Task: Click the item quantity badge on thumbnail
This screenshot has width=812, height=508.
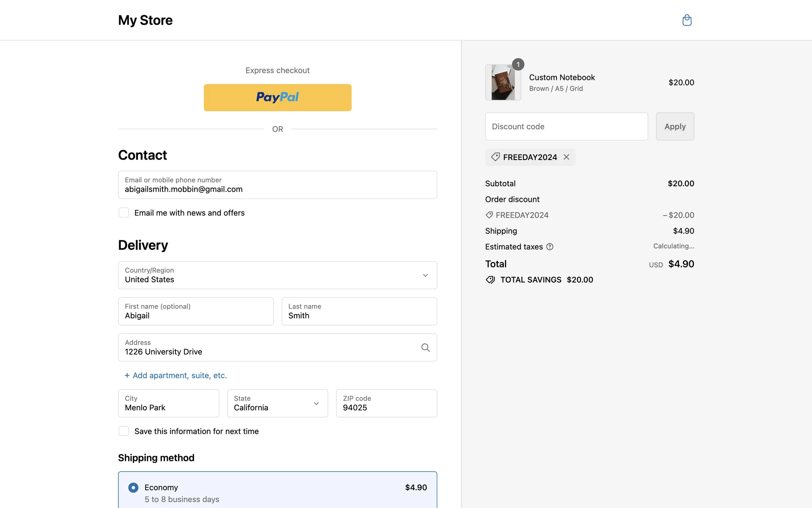Action: [x=518, y=64]
